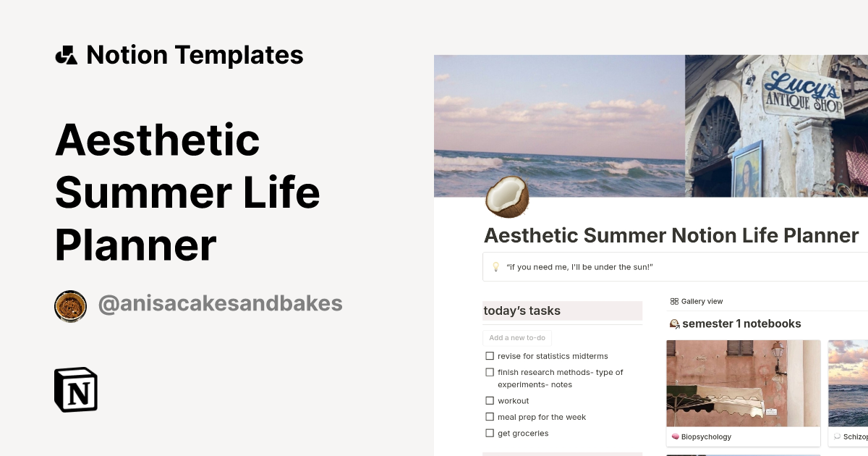
Task: Click the coconut page icon
Action: (x=507, y=196)
